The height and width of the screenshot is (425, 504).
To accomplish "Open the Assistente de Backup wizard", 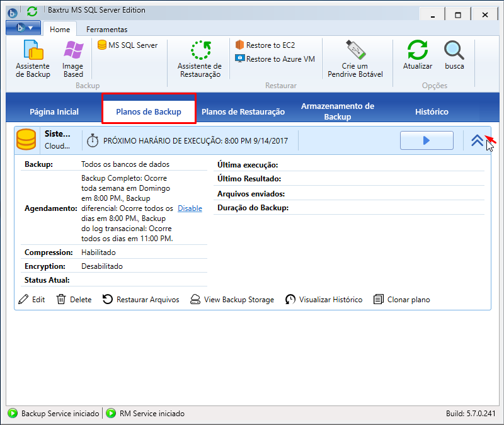I will [x=33, y=59].
